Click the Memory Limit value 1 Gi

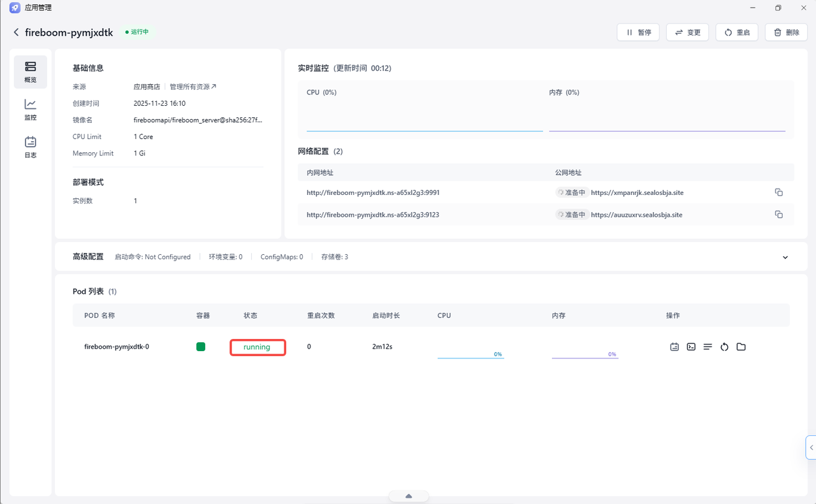(140, 153)
